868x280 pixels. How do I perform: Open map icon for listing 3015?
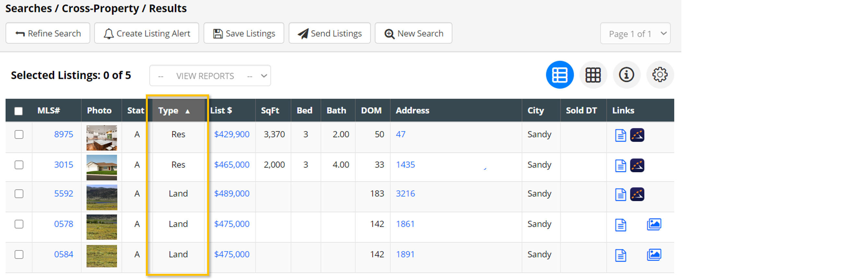coord(637,165)
